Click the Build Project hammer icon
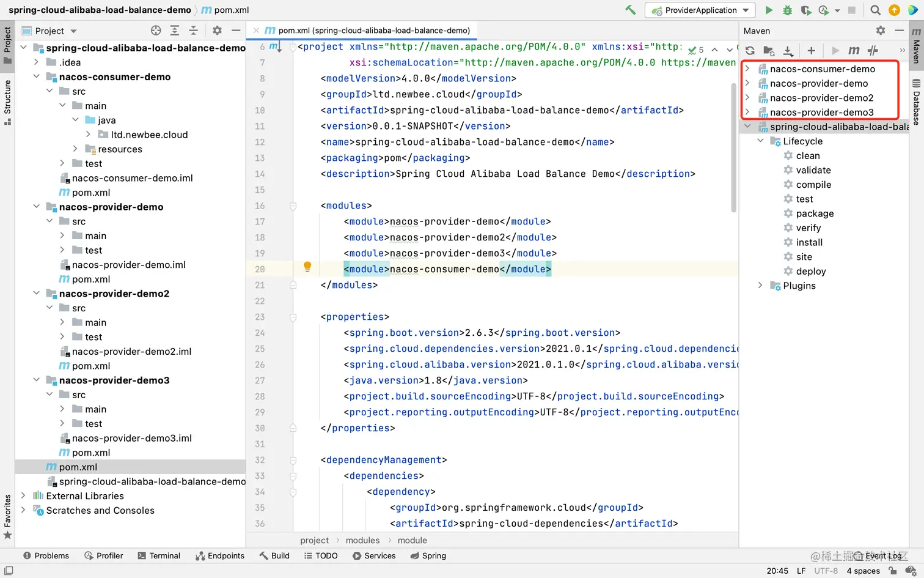The width and height of the screenshot is (924, 578). tap(631, 10)
